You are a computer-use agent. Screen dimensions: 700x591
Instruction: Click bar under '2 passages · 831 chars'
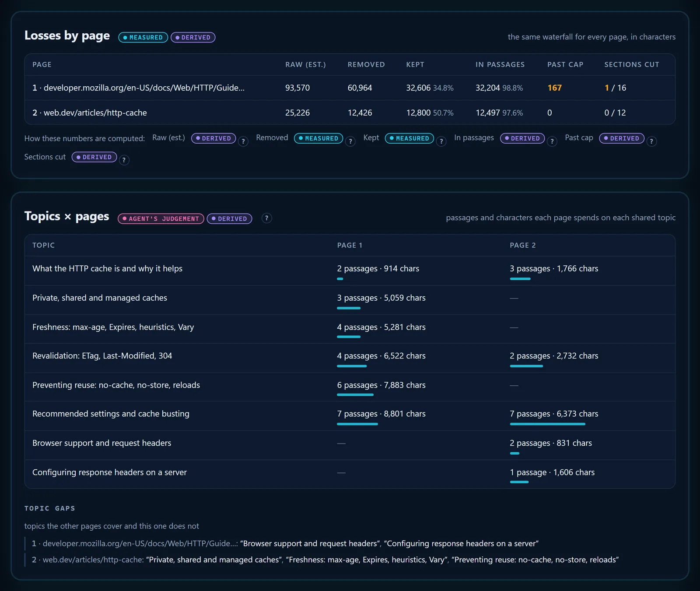tap(514, 453)
